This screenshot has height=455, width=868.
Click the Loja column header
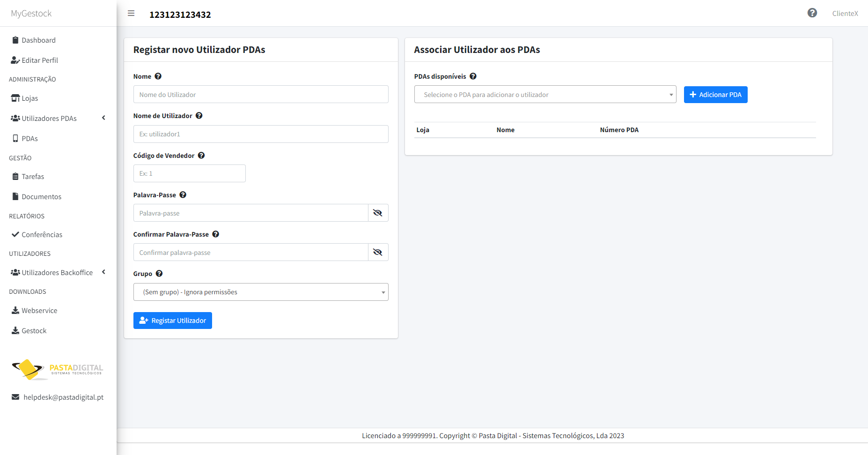pos(423,130)
